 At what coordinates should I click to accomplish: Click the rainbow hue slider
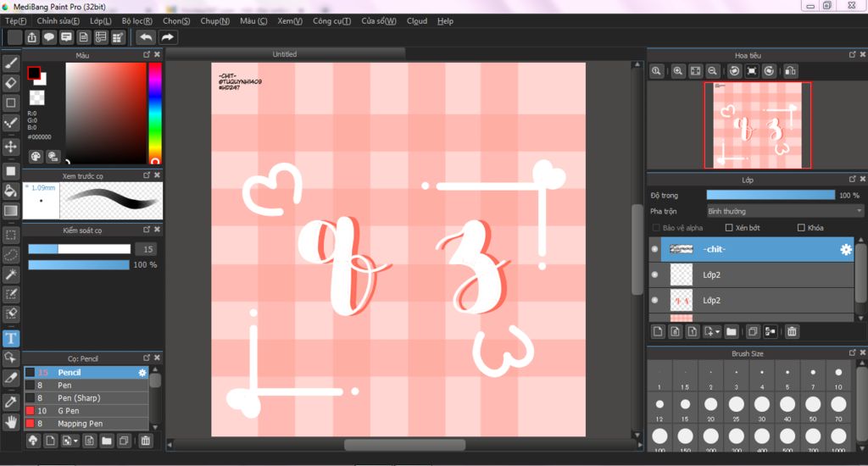[x=155, y=113]
